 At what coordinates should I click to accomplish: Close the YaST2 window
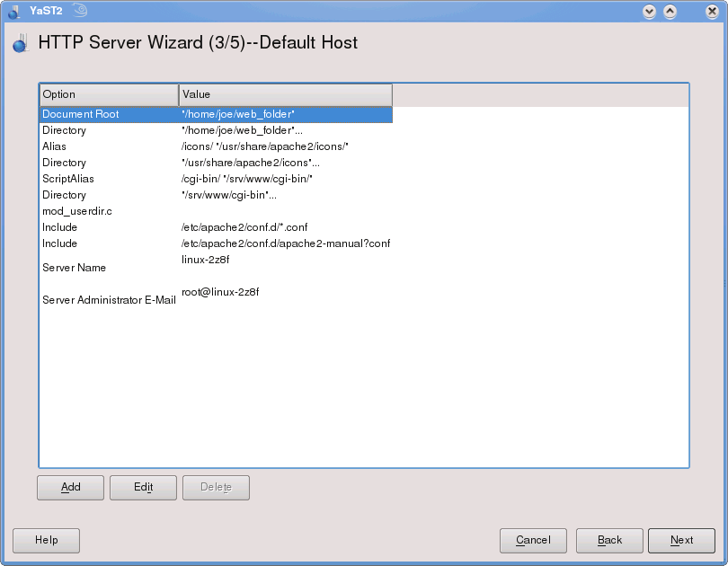[712, 12]
